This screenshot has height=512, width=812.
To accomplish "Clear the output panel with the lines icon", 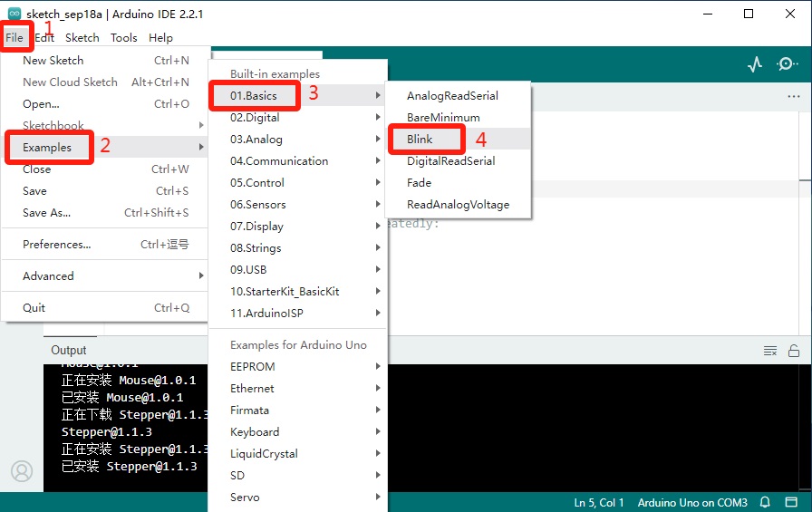I will tap(770, 351).
